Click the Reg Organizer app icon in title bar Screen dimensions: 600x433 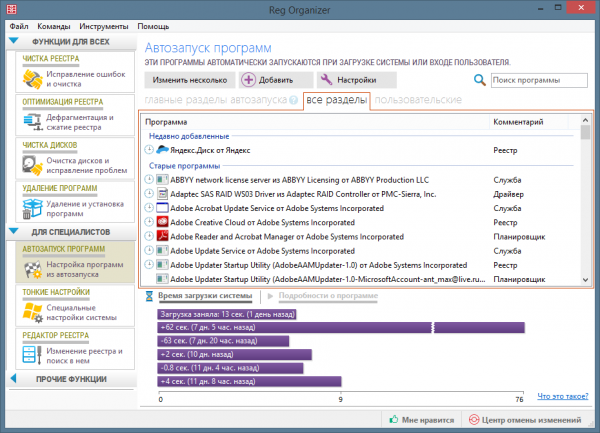(x=11, y=9)
